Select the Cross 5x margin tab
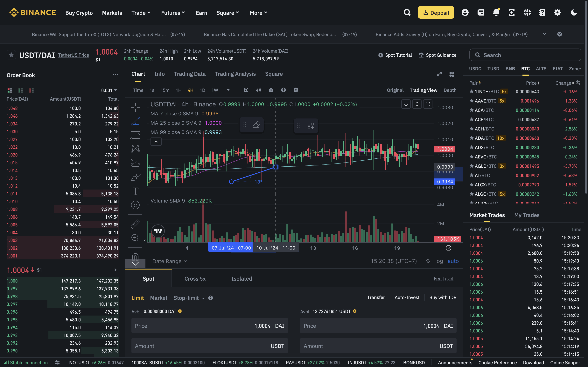Image resolution: width=588 pixels, height=367 pixels. [195, 279]
